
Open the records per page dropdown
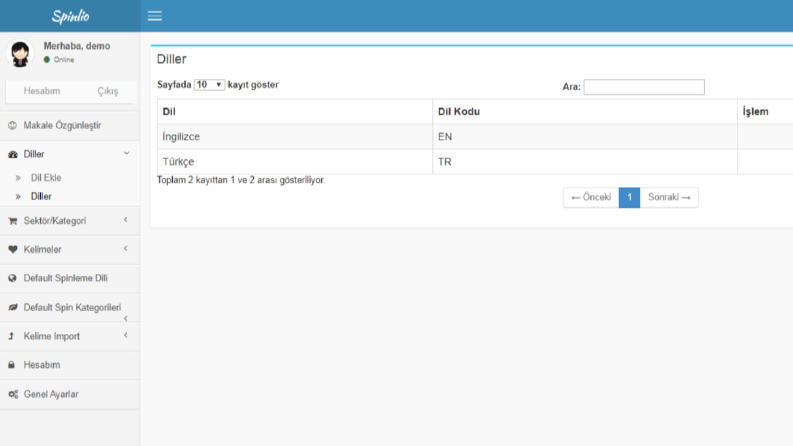209,84
